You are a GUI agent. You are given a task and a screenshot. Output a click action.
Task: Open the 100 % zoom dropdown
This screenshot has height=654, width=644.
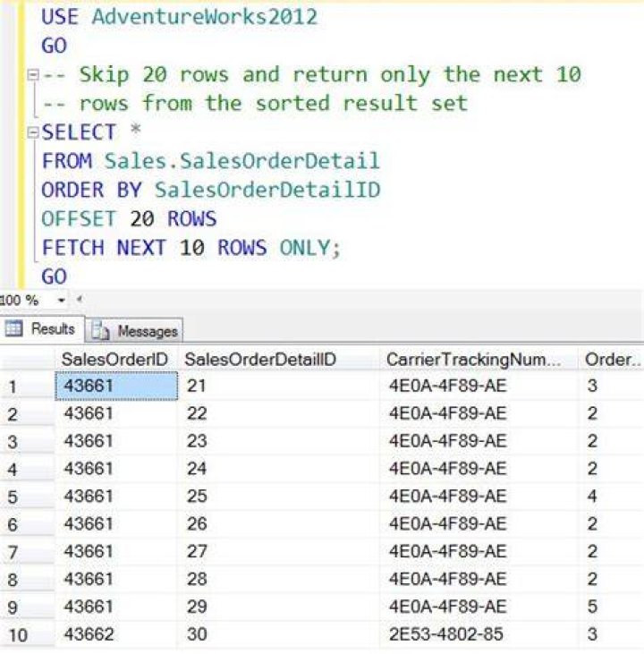pyautogui.click(x=62, y=300)
